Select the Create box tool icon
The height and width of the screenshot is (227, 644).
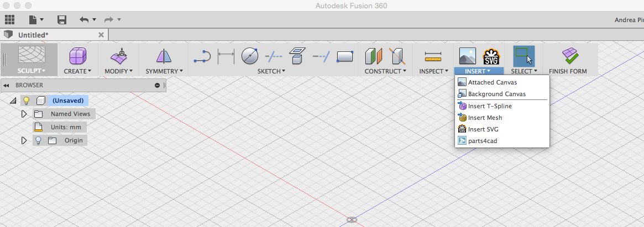(x=77, y=56)
